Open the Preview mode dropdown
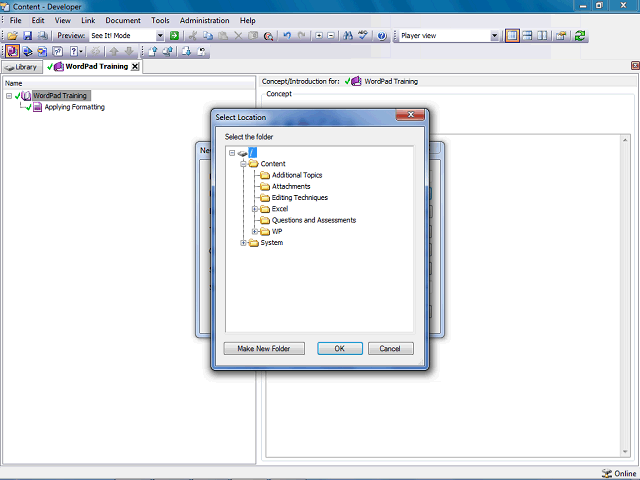The width and height of the screenshot is (640, 480). click(x=160, y=36)
